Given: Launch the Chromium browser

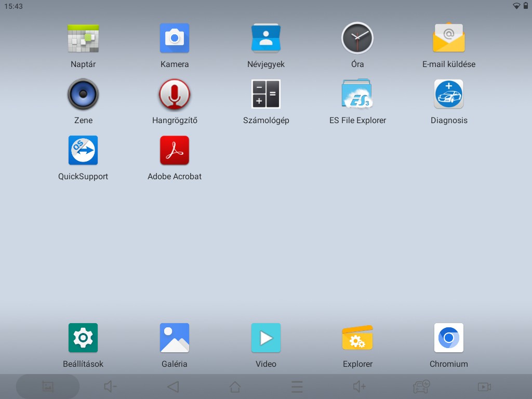Looking at the screenshot, I should tap(449, 338).
